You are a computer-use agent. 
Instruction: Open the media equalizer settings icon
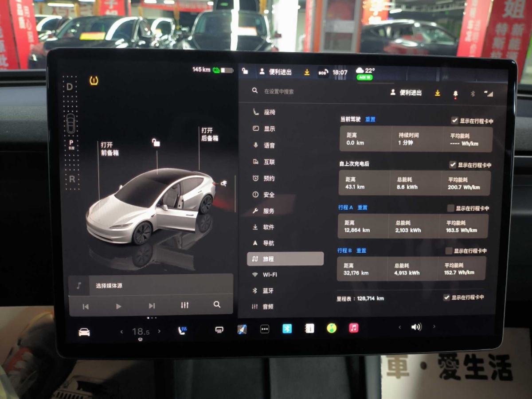point(185,305)
